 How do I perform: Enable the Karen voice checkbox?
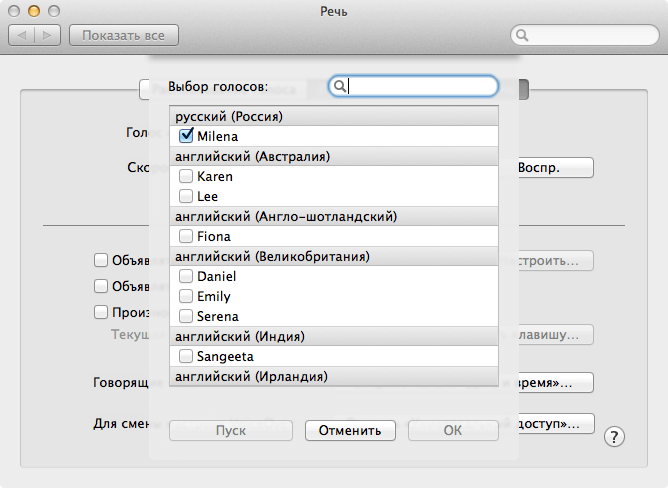186,176
